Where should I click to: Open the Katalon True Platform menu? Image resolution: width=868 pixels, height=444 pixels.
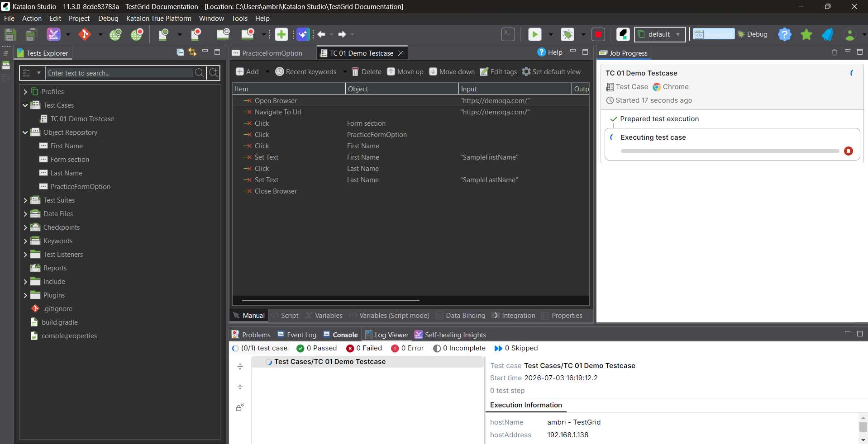tap(159, 19)
